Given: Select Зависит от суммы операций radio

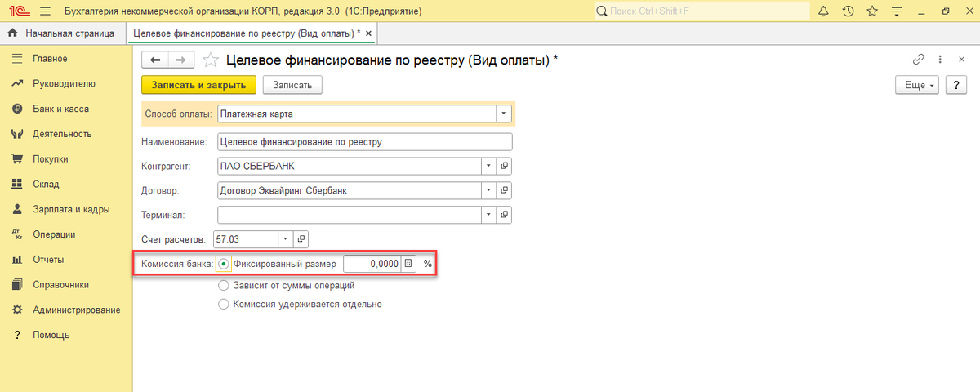Looking at the screenshot, I should coord(224,286).
